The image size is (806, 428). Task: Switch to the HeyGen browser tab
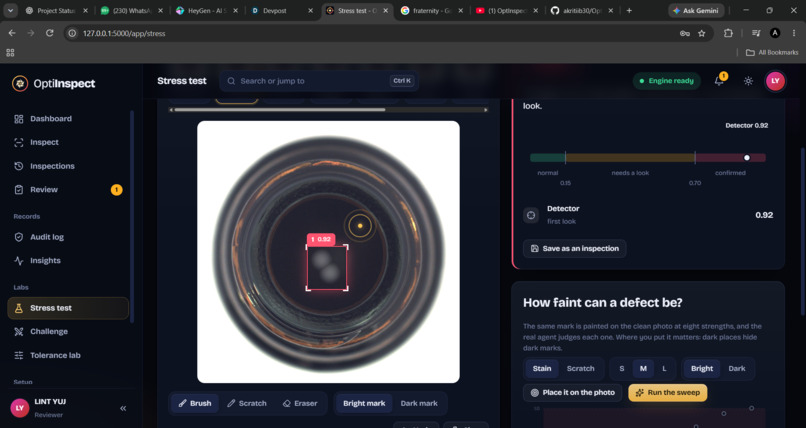pos(206,10)
